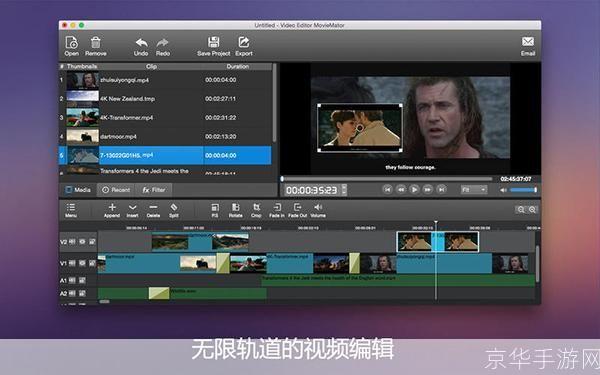Viewport: 600px width, 375px height.
Task: Apply Fade Out to clip
Action: click(297, 210)
